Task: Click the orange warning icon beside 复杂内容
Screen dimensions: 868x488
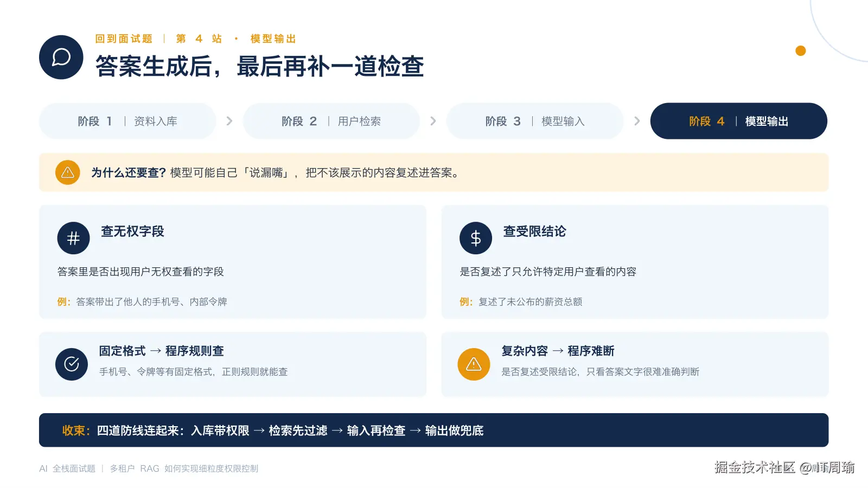Action: (474, 364)
